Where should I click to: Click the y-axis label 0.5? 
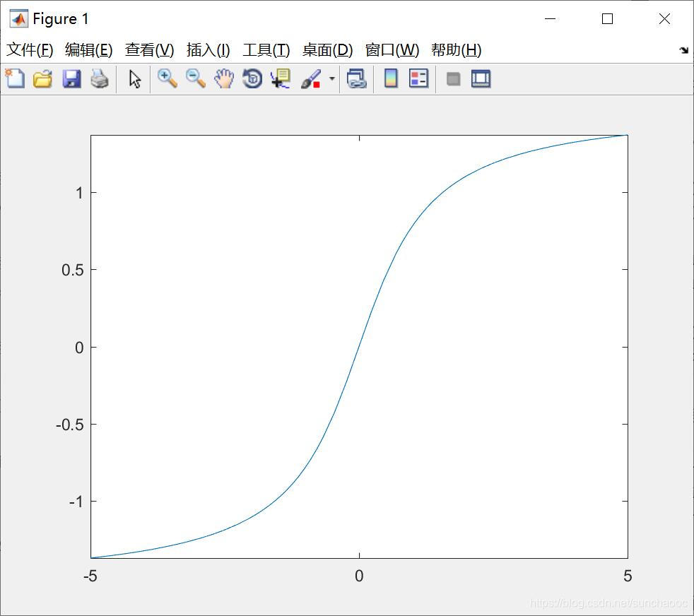click(73, 270)
